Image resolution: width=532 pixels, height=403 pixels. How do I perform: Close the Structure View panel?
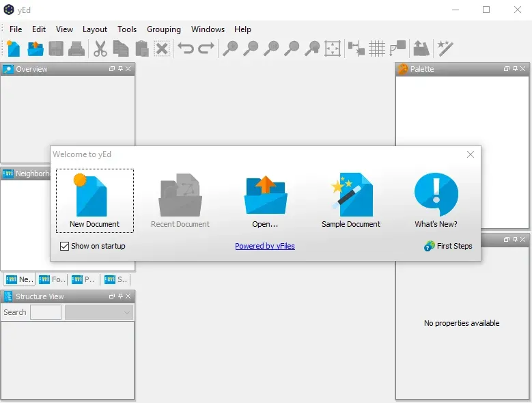[128, 296]
